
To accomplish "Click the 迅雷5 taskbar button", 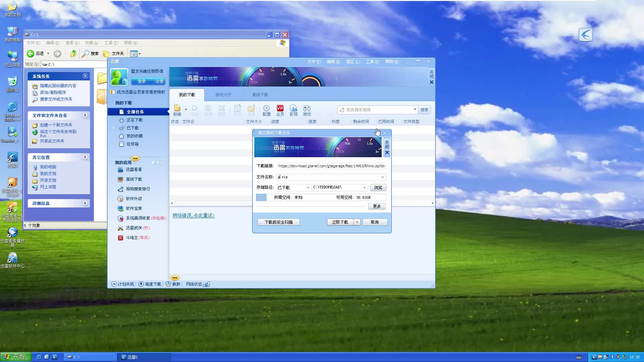I will pyautogui.click(x=144, y=357).
